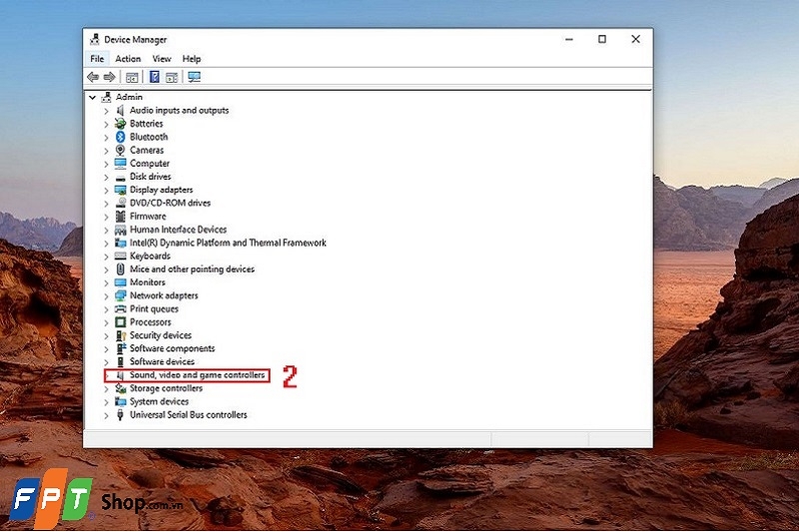Screen dimensions: 799x532
Task: Click the Storage controllers icon
Action: pos(120,388)
